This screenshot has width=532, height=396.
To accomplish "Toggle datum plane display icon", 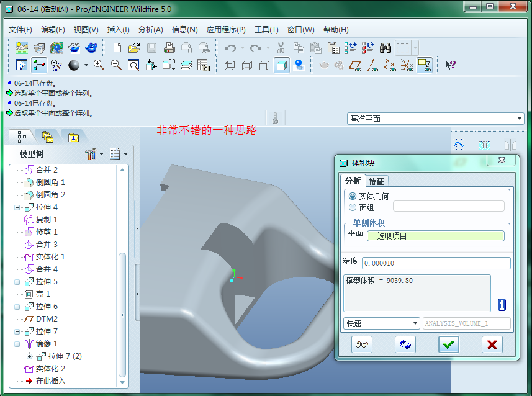I will coord(355,65).
